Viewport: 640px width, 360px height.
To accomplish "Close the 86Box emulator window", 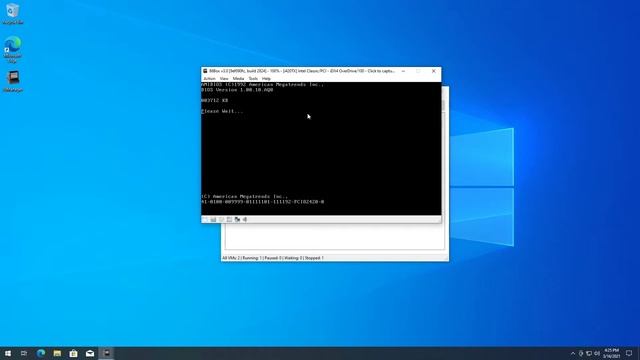I will tap(433, 71).
